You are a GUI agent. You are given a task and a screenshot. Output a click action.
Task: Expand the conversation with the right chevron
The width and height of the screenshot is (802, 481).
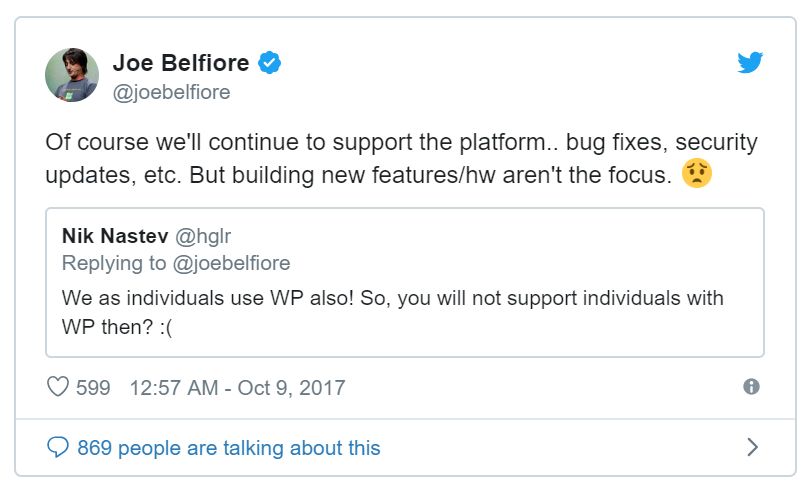(753, 447)
